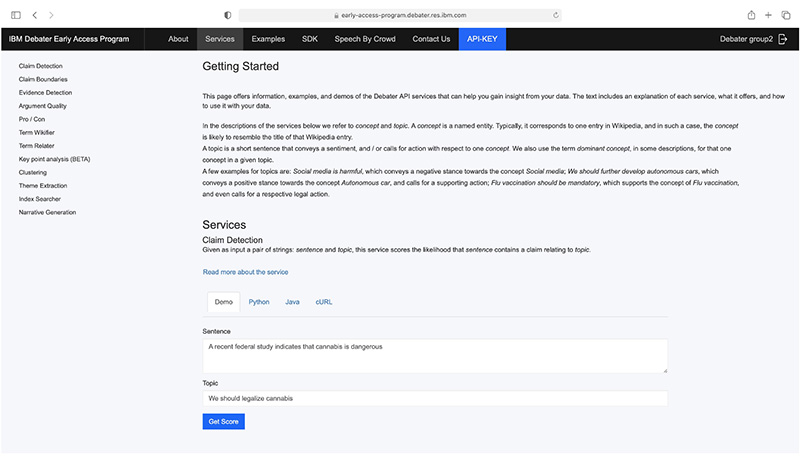Show the tab overview icon
Viewport: 800px width, 456px height.
click(785, 15)
